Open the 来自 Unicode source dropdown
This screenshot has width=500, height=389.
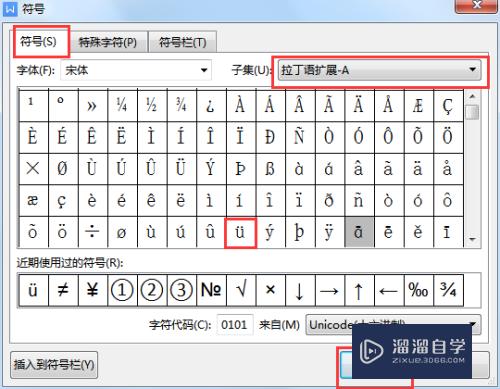click(x=393, y=324)
